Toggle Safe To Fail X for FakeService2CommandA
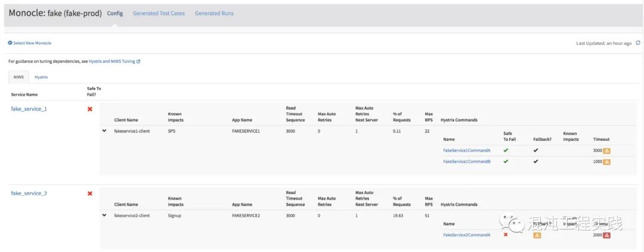The width and height of the screenshot is (644, 252). click(x=506, y=235)
